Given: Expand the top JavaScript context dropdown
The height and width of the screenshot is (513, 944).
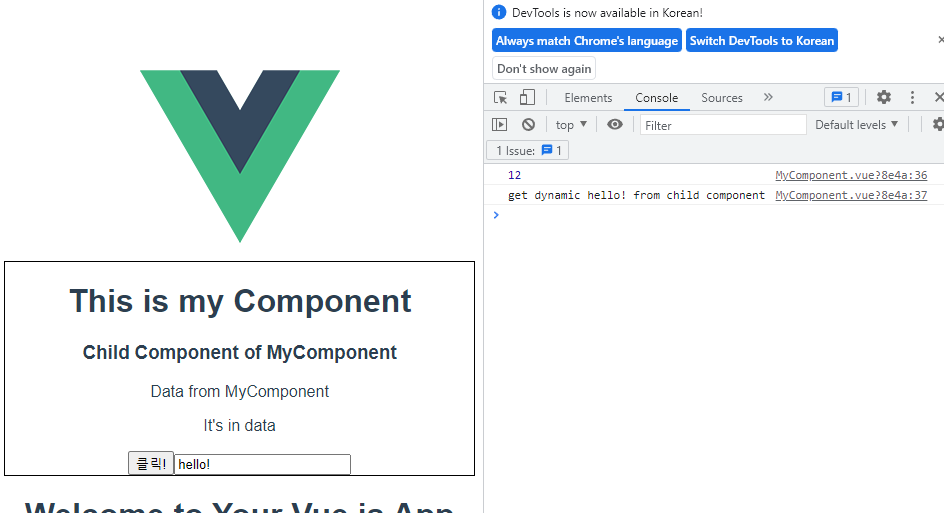Looking at the screenshot, I should click(571, 125).
